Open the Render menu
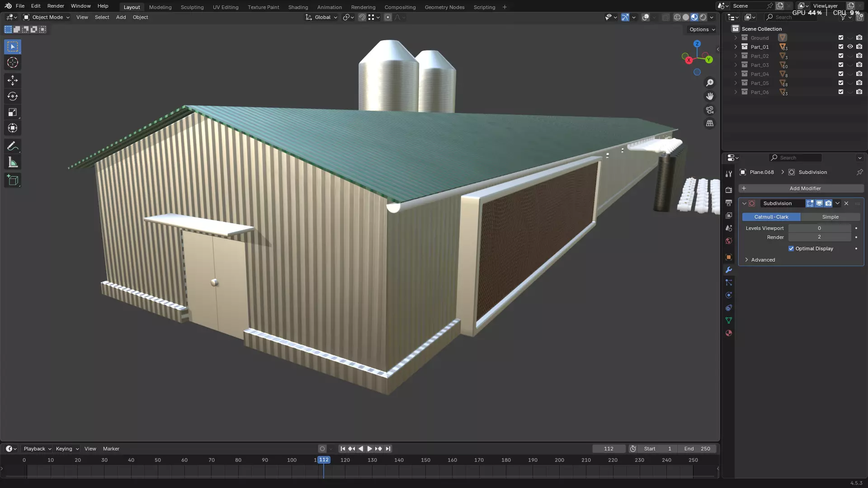This screenshot has width=868, height=488. coord(56,6)
